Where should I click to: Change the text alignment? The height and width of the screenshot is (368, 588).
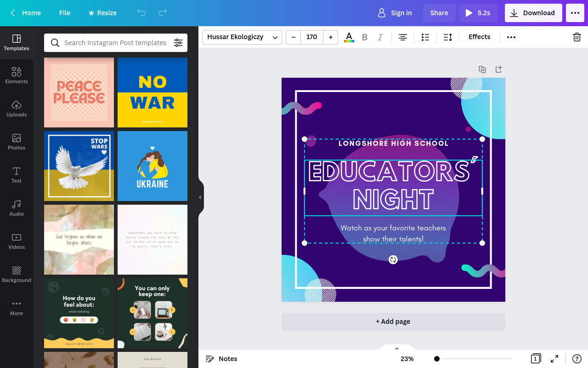[x=403, y=37]
